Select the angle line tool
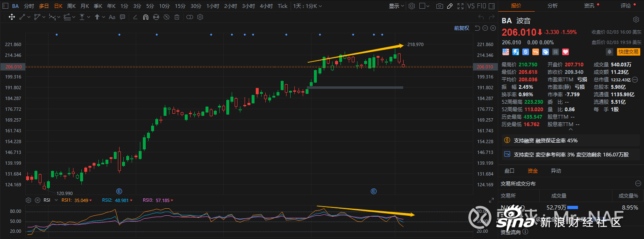 (x=135, y=17)
